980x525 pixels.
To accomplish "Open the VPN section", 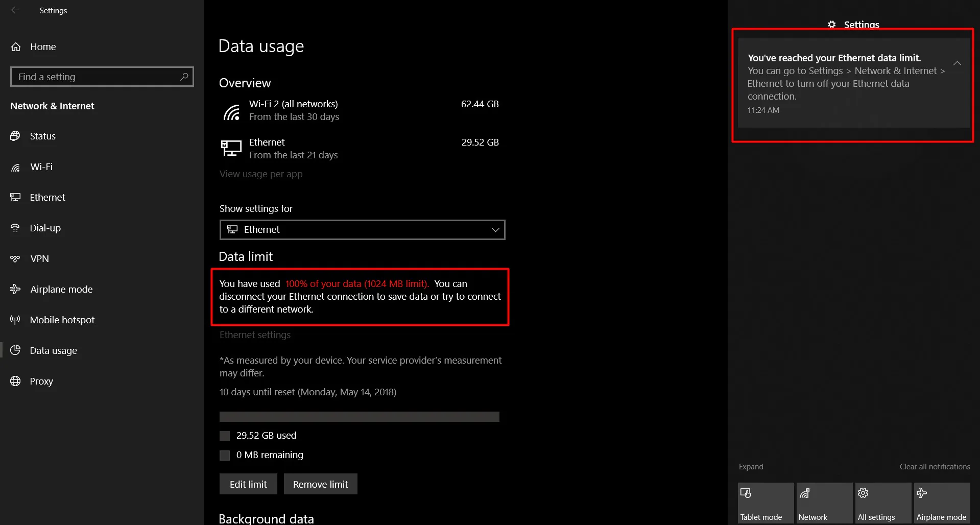I will pos(102,258).
